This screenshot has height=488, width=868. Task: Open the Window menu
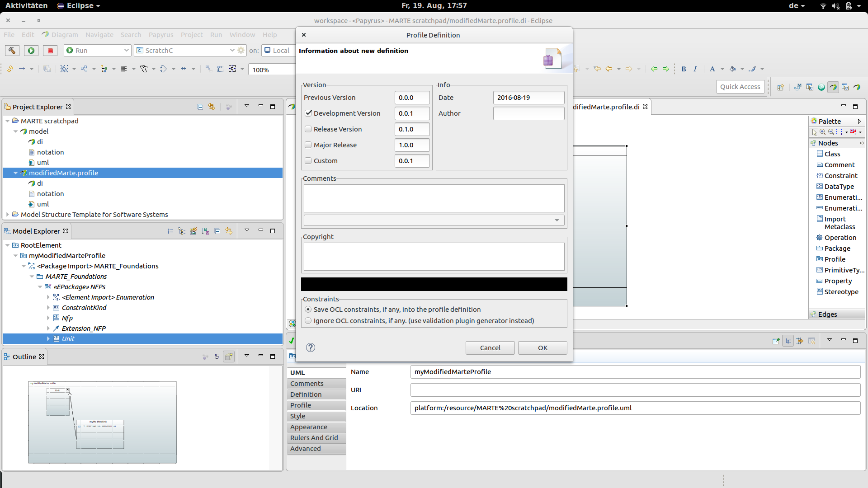point(242,35)
